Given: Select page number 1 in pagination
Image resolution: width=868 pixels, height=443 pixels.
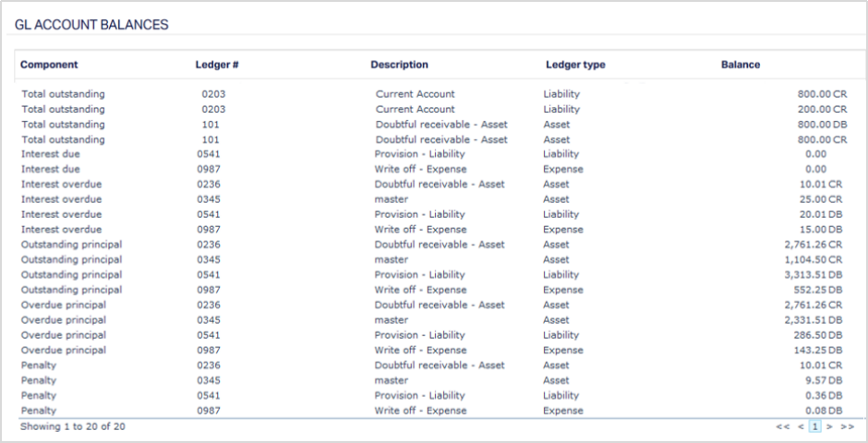Looking at the screenshot, I should (814, 427).
